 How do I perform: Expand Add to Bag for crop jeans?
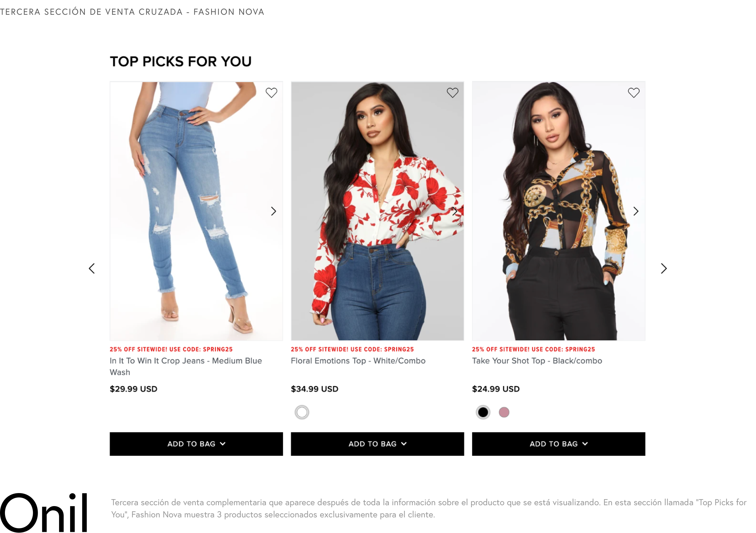click(x=196, y=444)
